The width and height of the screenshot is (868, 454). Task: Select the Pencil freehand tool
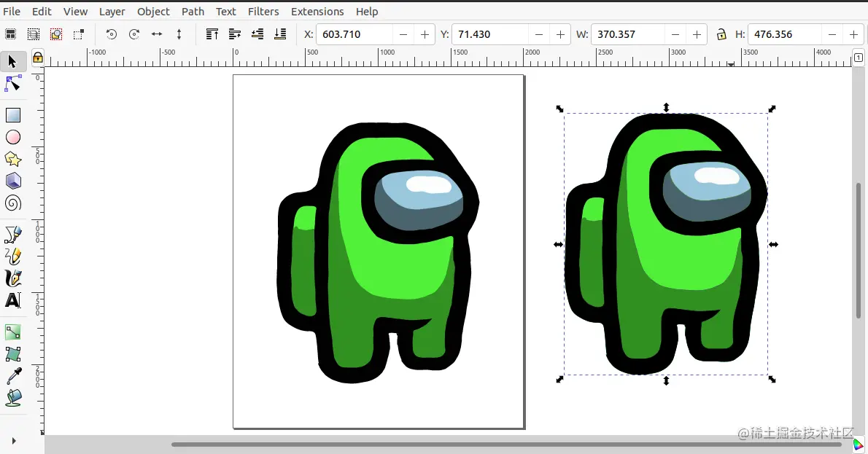pyautogui.click(x=12, y=256)
